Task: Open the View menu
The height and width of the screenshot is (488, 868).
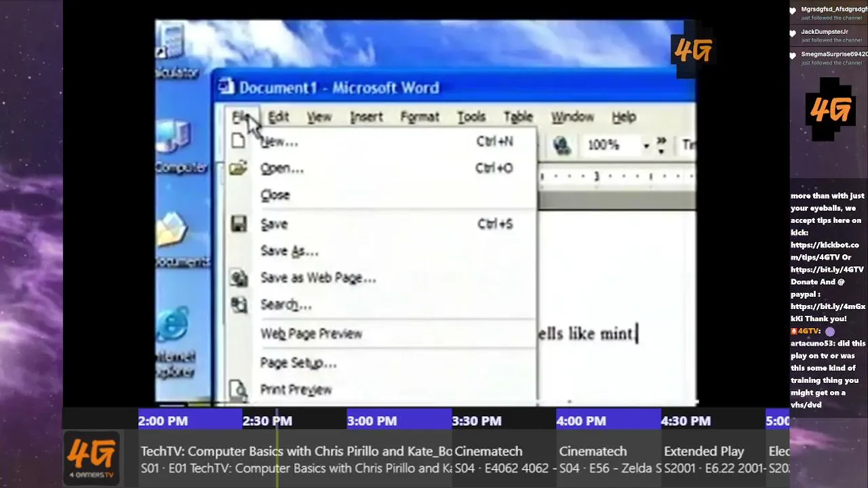Action: (x=319, y=117)
